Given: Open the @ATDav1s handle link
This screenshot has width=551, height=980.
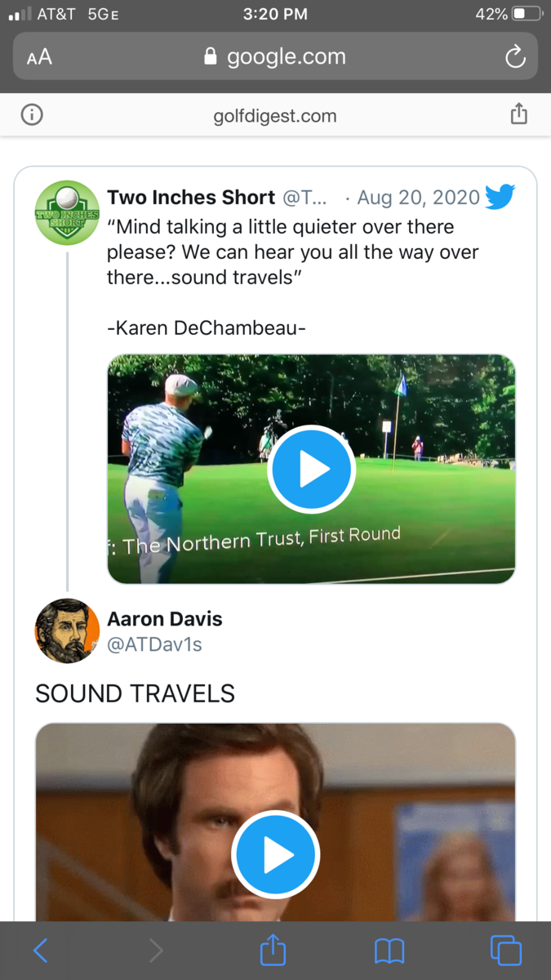Looking at the screenshot, I should 154,644.
